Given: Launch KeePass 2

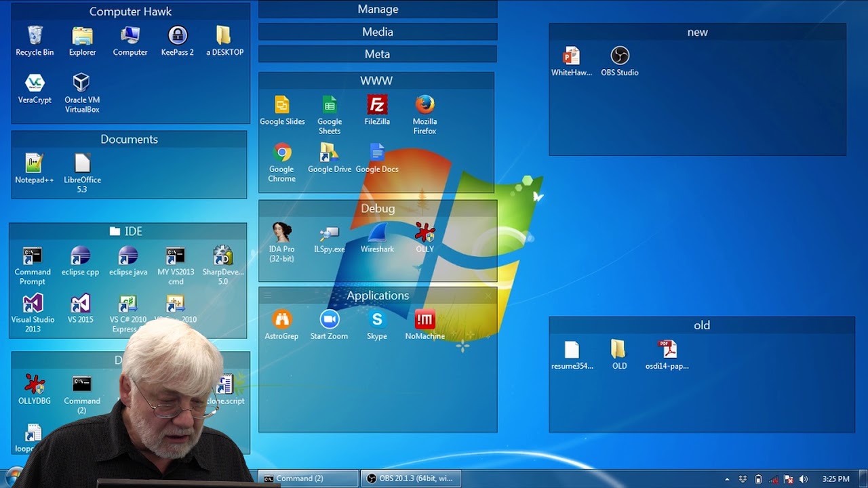Looking at the screenshot, I should click(178, 41).
